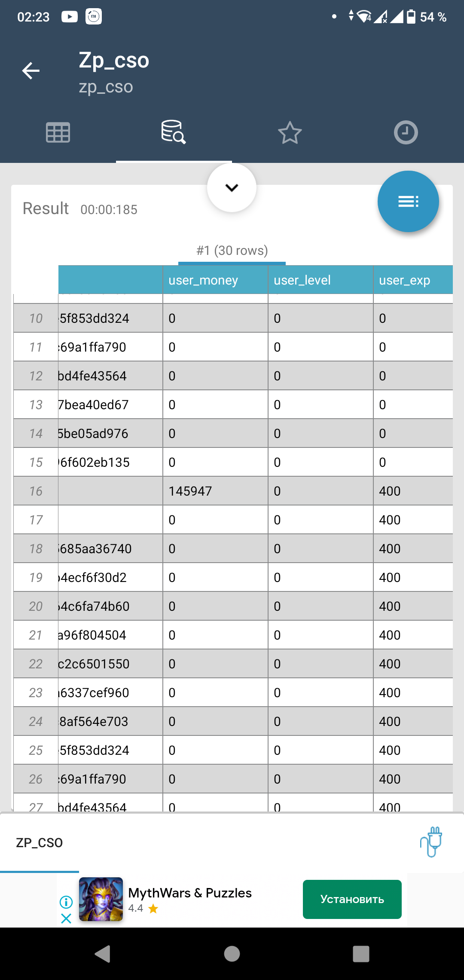Select the database query search tab
The image size is (464, 980).
tap(174, 132)
